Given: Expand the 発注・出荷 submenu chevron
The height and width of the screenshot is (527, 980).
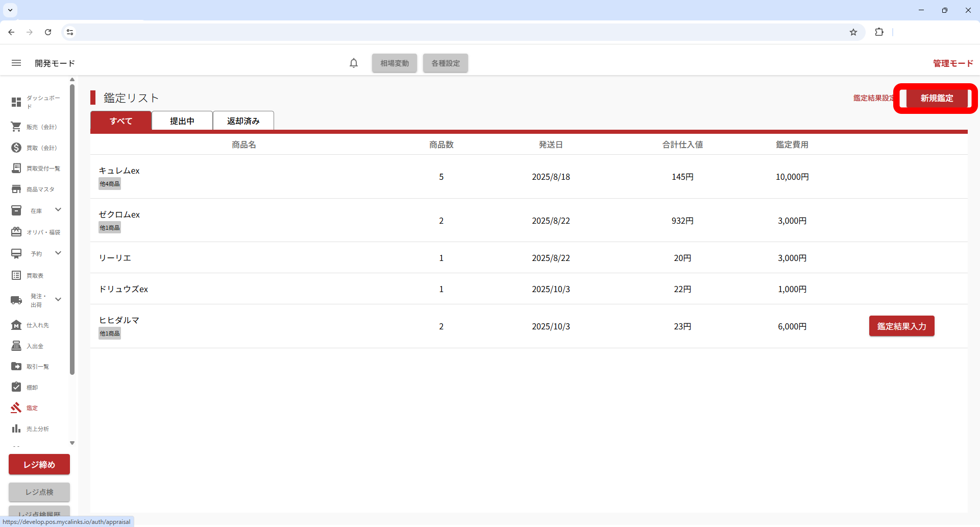Looking at the screenshot, I should tap(58, 300).
